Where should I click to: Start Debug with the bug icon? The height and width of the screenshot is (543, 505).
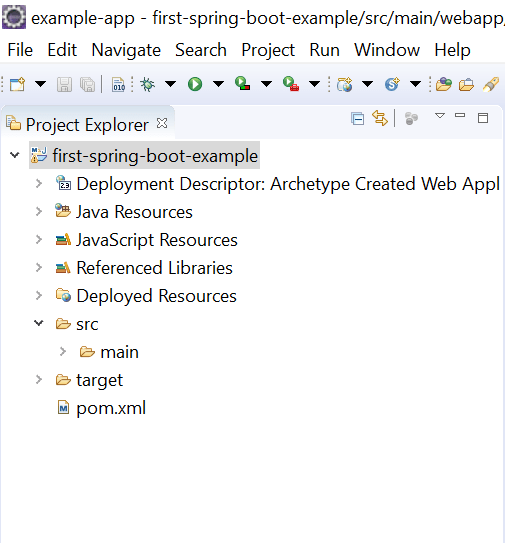pos(147,84)
